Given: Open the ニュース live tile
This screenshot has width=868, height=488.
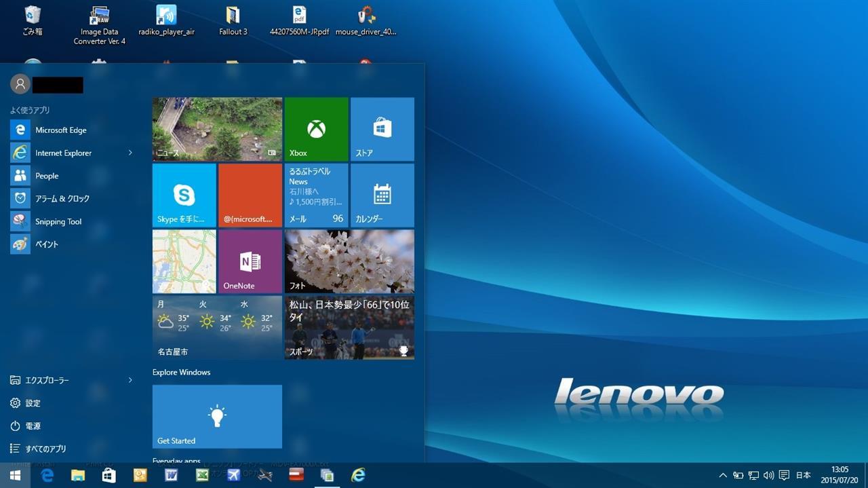Looking at the screenshot, I should [217, 129].
